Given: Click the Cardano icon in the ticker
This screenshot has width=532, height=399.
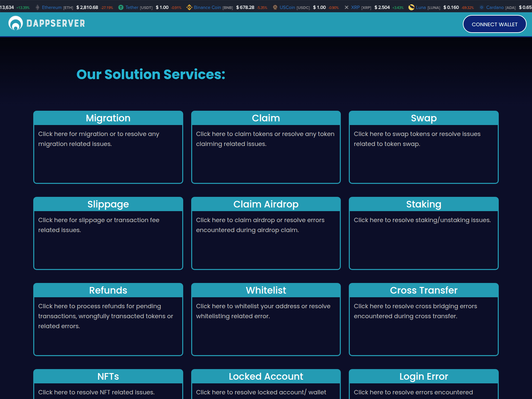Looking at the screenshot, I should click(x=481, y=7).
